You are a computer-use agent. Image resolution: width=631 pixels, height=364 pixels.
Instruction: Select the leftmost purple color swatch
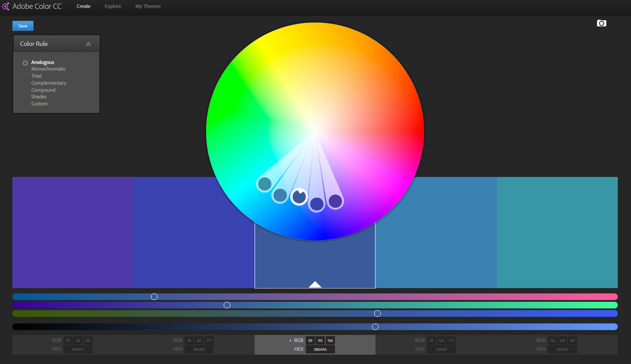pos(73,233)
